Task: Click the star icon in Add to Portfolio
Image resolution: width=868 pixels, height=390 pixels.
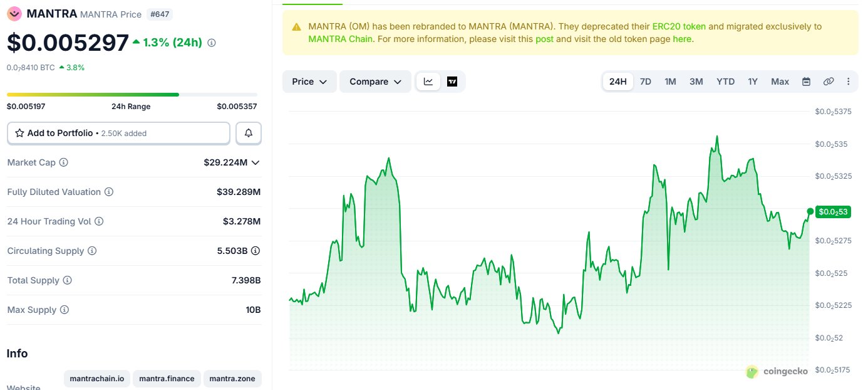Action: tap(19, 133)
